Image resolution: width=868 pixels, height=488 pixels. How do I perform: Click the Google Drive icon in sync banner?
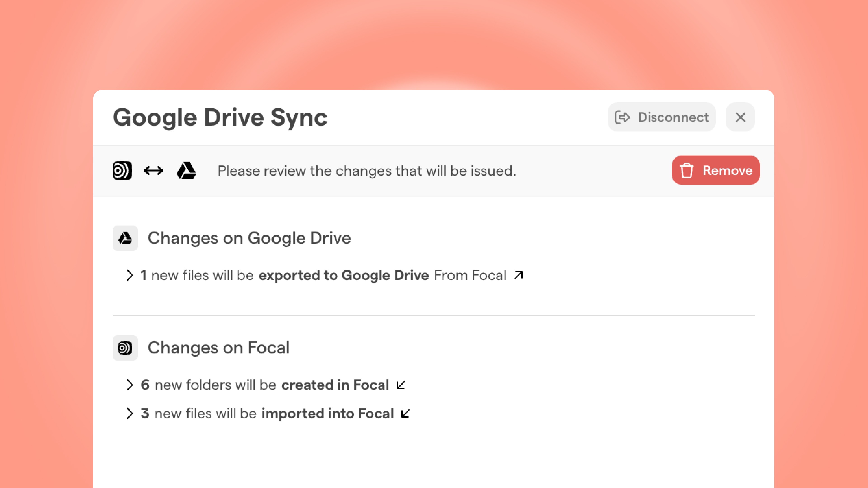(186, 170)
